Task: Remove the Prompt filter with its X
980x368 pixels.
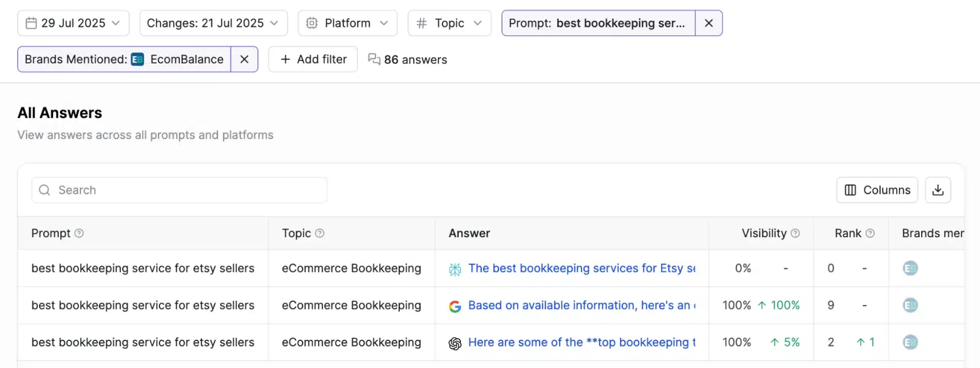Action: pyautogui.click(x=709, y=23)
